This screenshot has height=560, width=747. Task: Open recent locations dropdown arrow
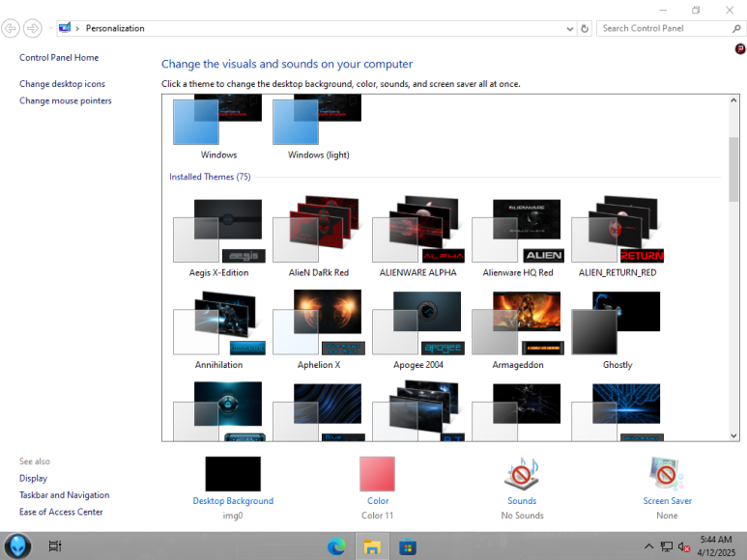[x=50, y=29]
